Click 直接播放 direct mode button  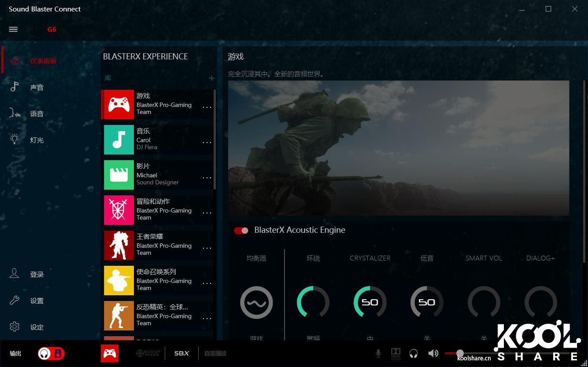[215, 353]
